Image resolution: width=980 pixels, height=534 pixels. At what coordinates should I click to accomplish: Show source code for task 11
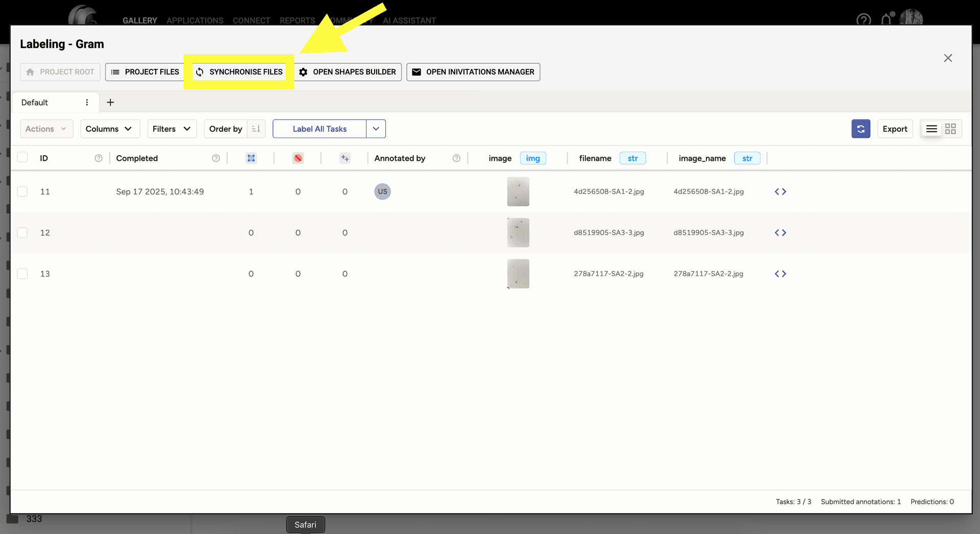tap(780, 192)
